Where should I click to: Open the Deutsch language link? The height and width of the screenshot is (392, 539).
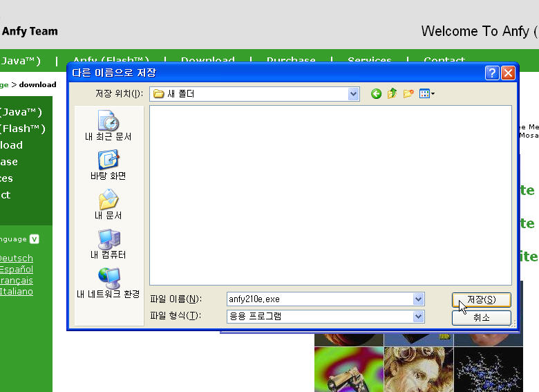coord(16,259)
